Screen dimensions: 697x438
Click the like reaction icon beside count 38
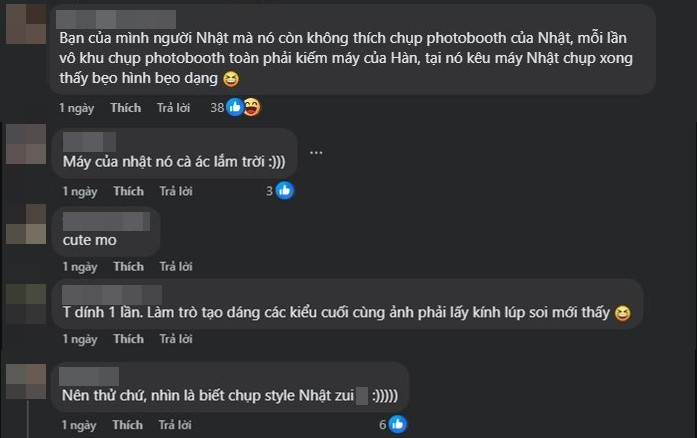click(235, 107)
